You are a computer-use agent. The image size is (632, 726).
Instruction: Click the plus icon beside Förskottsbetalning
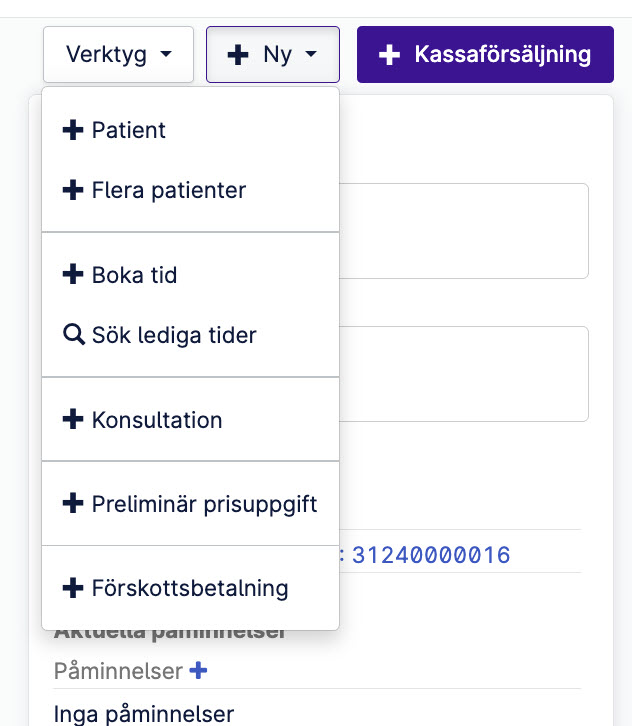pyautogui.click(x=73, y=588)
